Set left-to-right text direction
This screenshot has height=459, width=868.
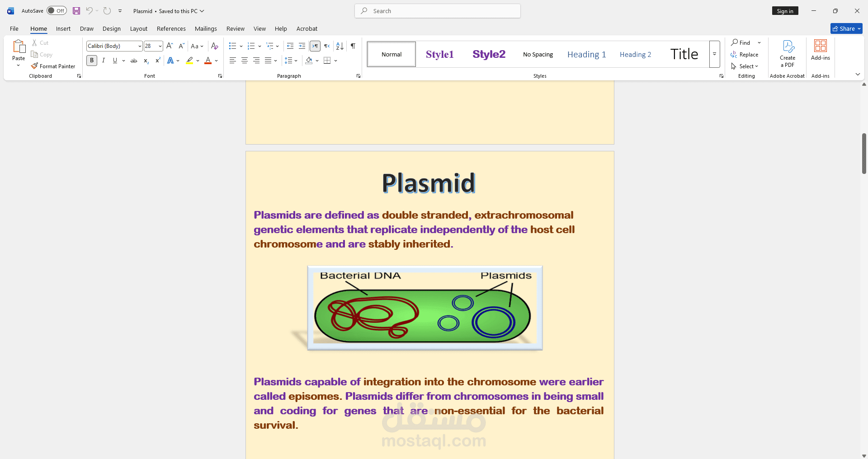(315, 46)
